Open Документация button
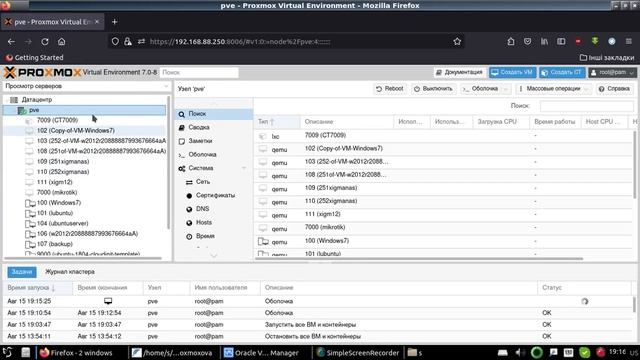 460,72
